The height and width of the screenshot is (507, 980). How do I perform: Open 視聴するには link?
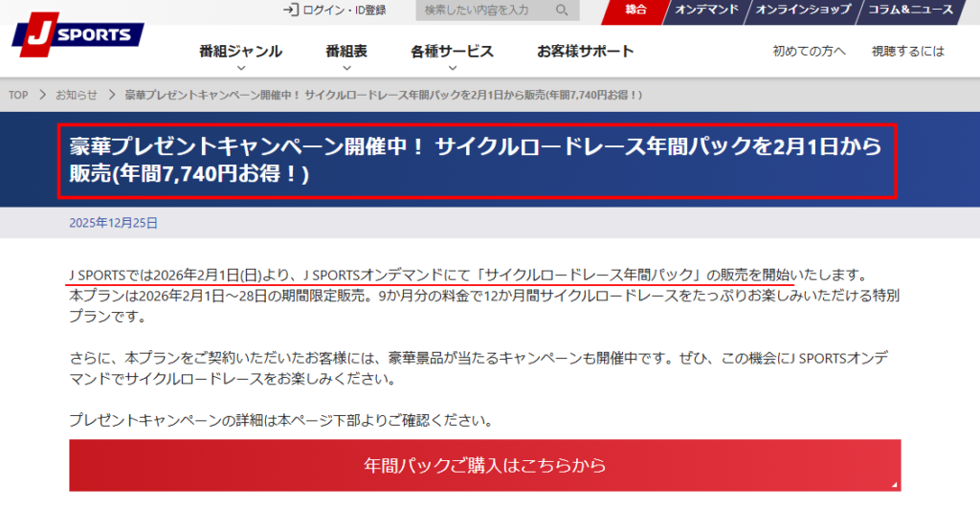(x=907, y=52)
